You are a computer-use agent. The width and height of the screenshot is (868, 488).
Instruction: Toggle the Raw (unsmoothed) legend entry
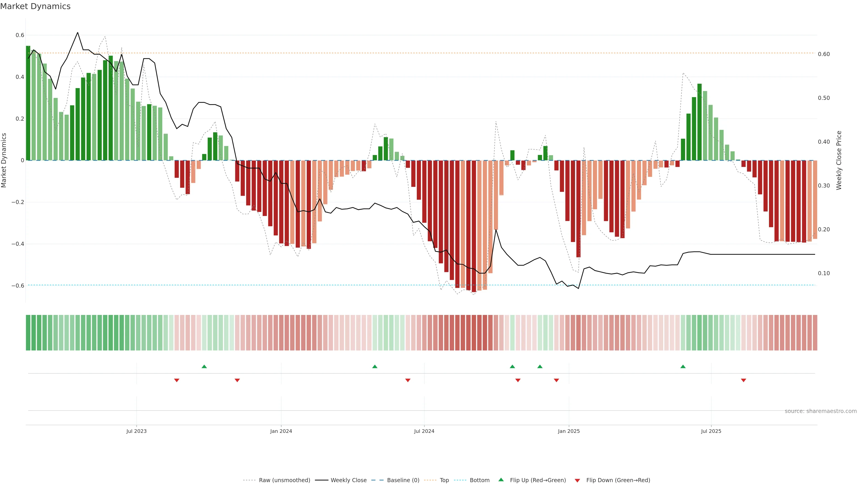tap(284, 480)
